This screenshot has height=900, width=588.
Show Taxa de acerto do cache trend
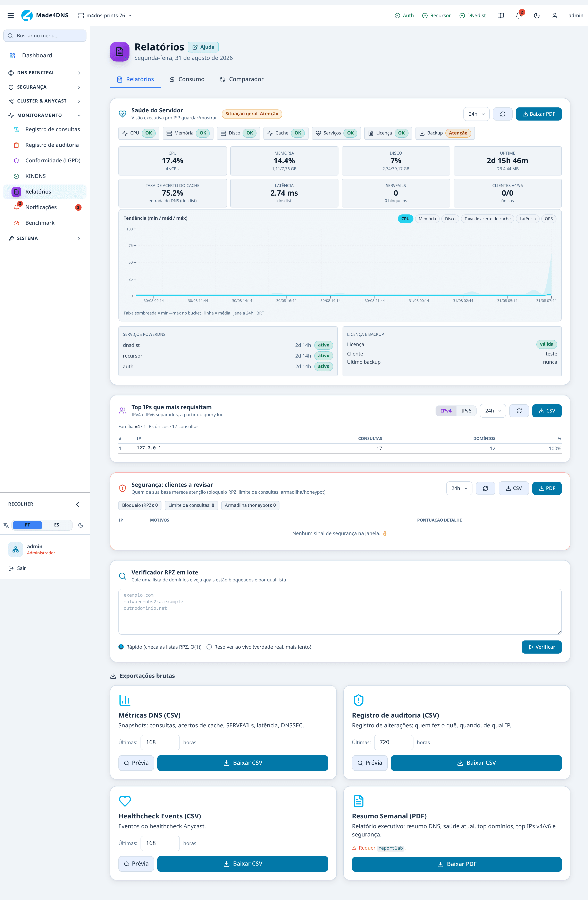click(487, 219)
